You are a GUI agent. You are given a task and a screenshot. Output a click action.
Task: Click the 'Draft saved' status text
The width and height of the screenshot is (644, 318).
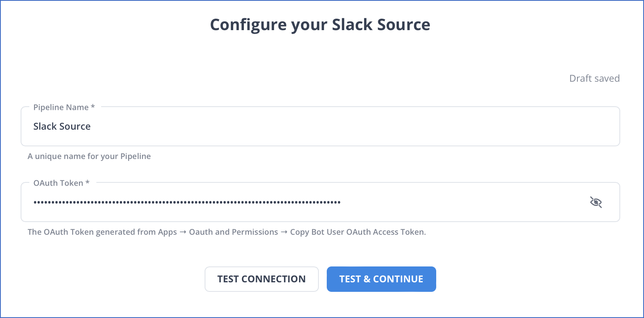pyautogui.click(x=594, y=79)
